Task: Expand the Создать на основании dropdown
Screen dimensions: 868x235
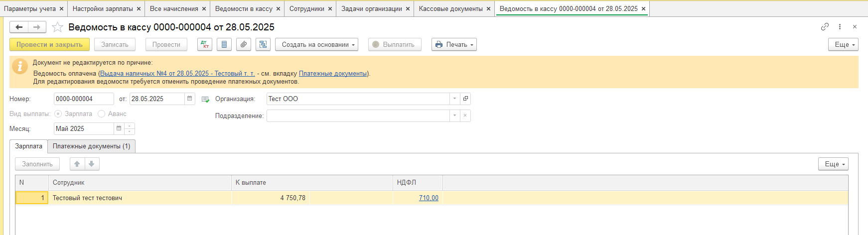Action: 316,45
